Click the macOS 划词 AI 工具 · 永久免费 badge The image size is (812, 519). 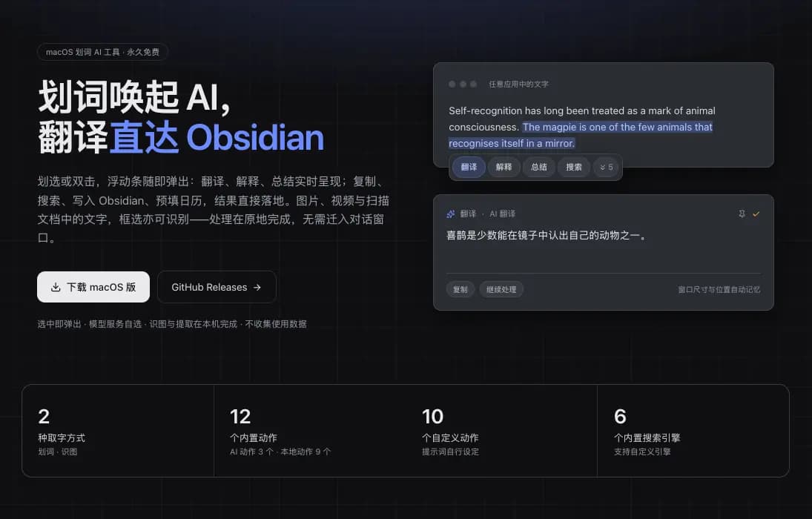[102, 52]
